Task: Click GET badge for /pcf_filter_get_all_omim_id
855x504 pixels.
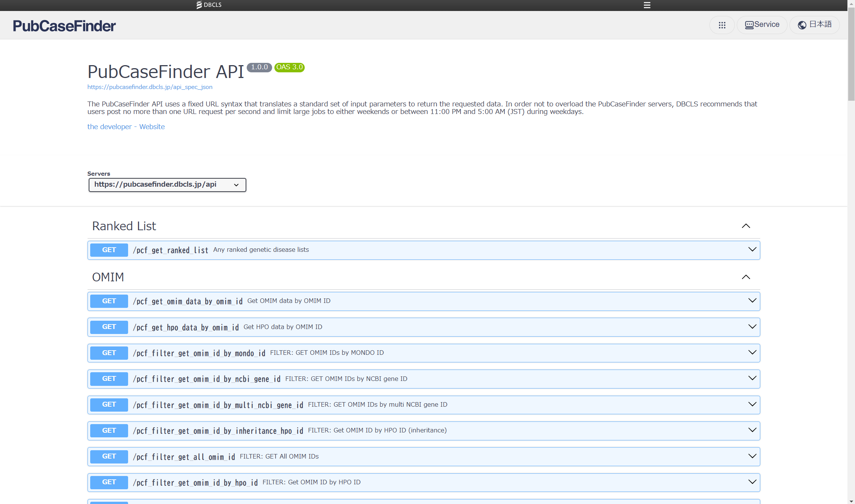Action: coord(109,456)
